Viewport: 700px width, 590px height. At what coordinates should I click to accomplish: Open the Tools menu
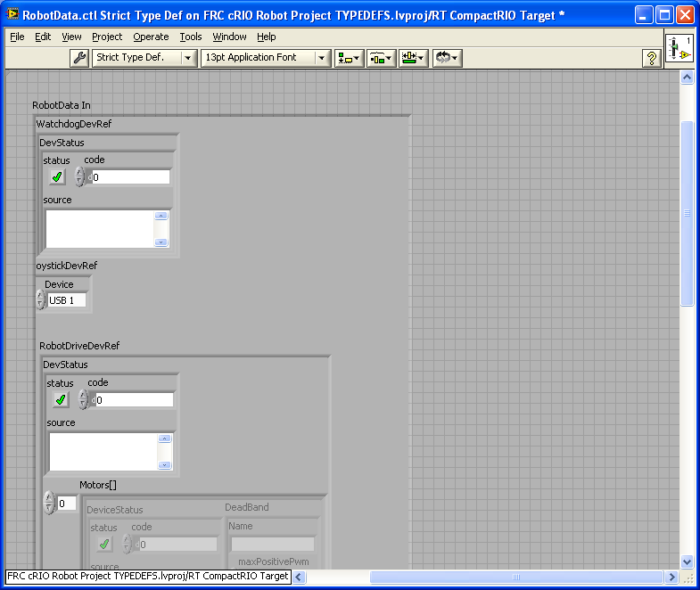tap(191, 37)
